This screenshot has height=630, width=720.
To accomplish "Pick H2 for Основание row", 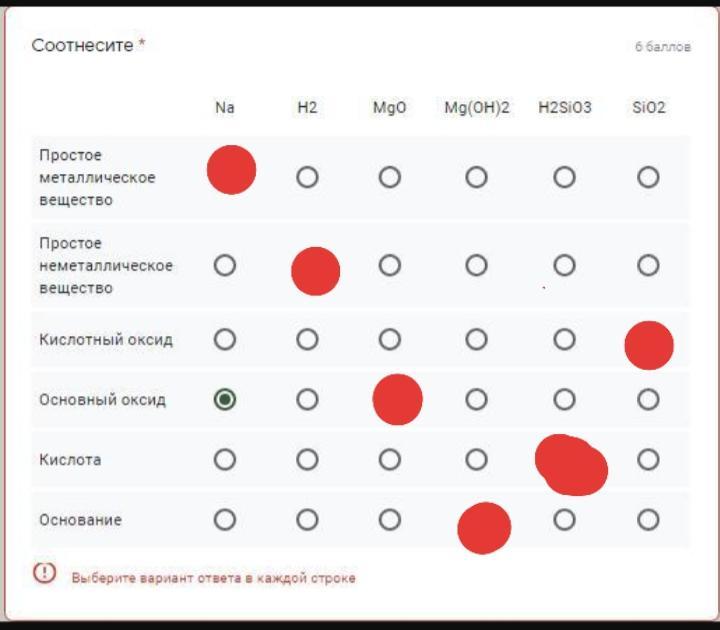I will 307,520.
